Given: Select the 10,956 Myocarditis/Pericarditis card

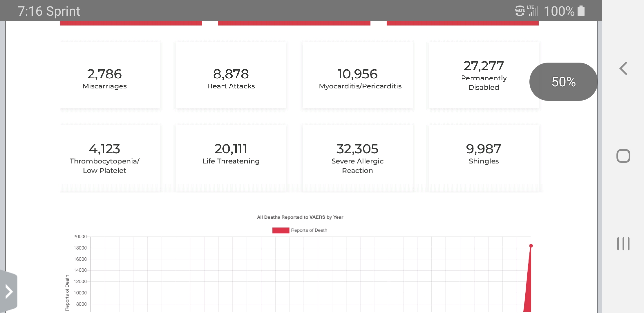Looking at the screenshot, I should [x=358, y=75].
